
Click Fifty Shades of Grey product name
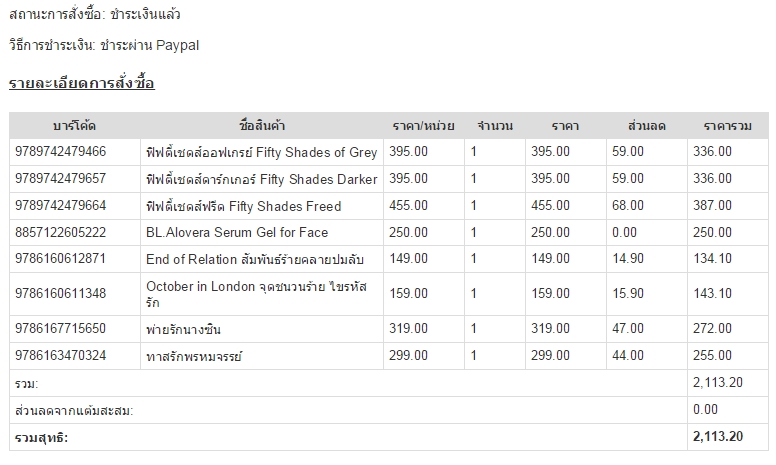tap(262, 152)
